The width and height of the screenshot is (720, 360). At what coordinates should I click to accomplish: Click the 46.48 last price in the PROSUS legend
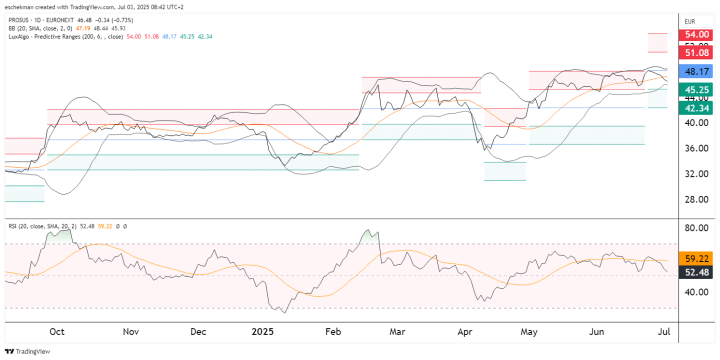click(x=84, y=20)
